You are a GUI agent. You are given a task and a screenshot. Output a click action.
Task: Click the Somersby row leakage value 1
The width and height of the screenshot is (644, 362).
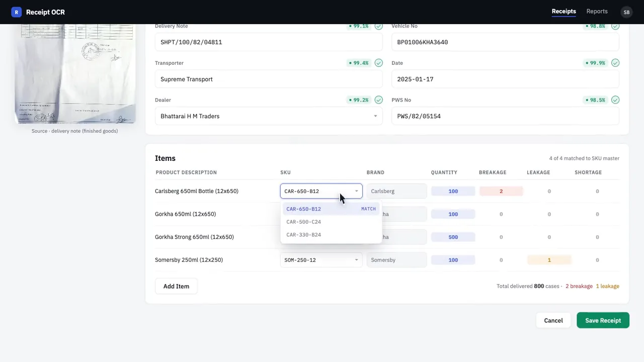tap(549, 260)
